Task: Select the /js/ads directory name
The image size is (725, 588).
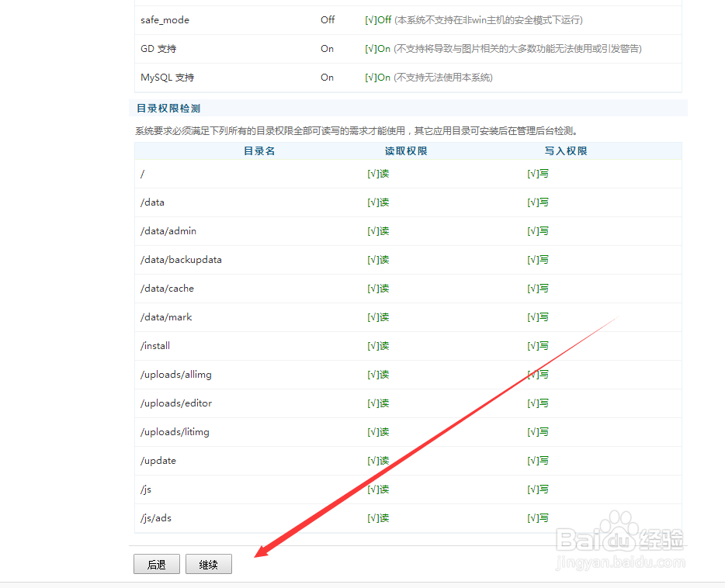Action: pyautogui.click(x=156, y=517)
